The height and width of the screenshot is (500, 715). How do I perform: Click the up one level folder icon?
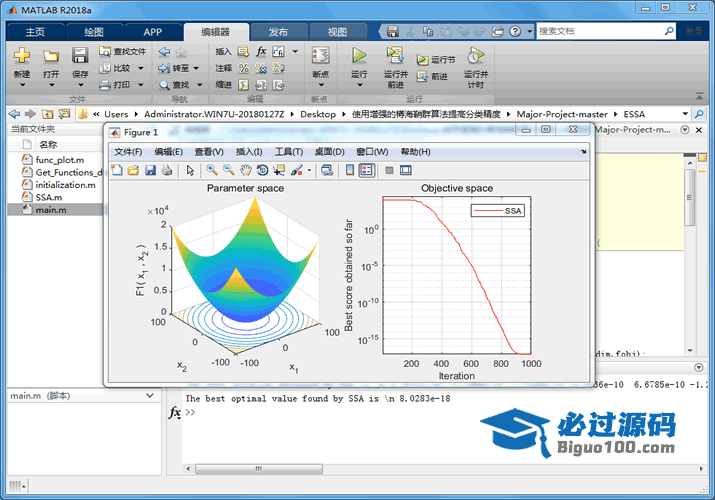47,114
